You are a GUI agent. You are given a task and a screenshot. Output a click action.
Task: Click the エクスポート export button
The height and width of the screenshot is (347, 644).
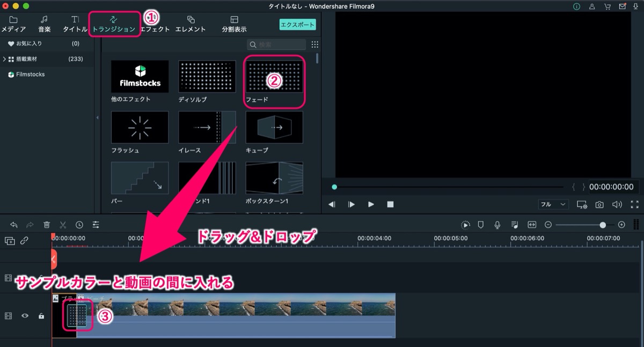point(297,25)
